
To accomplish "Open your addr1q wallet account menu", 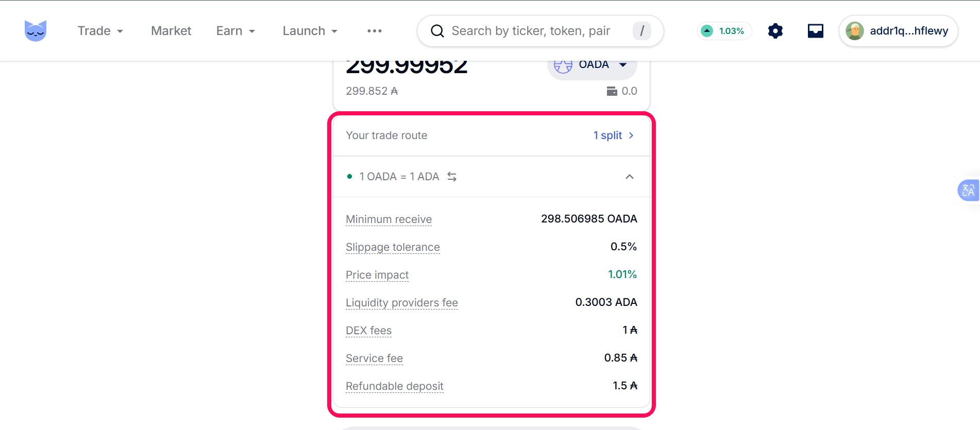I will pos(898,31).
